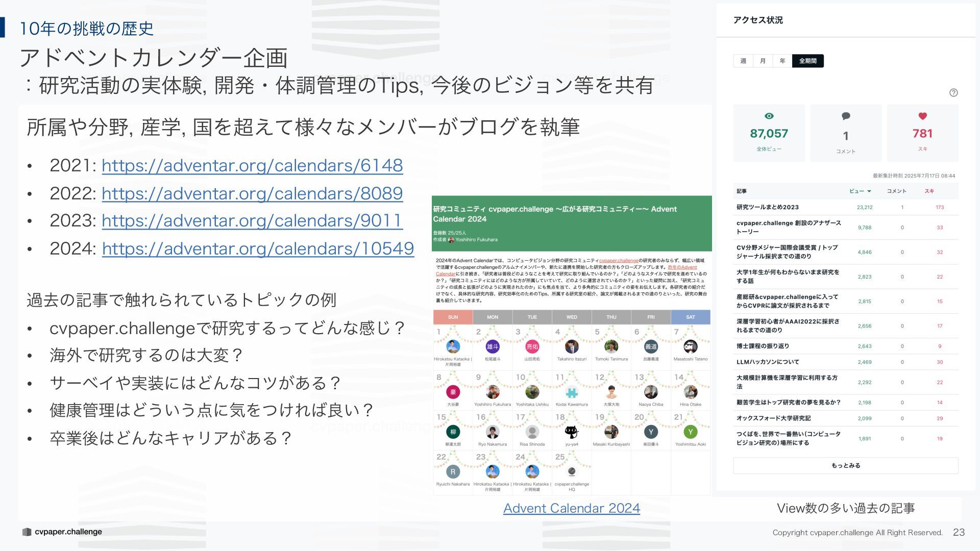The width and height of the screenshot is (980, 551).
Task: Click day 3 avatar 山田亮佑
Action: point(532,346)
